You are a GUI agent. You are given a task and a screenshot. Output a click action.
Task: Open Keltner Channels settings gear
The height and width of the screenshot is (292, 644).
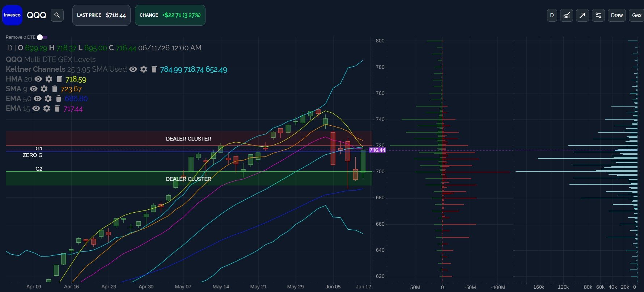point(144,69)
